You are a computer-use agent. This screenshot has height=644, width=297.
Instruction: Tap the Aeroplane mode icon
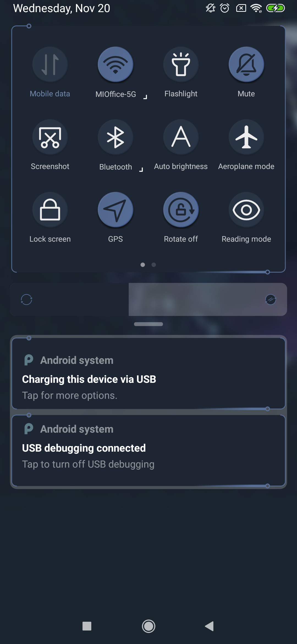246,137
